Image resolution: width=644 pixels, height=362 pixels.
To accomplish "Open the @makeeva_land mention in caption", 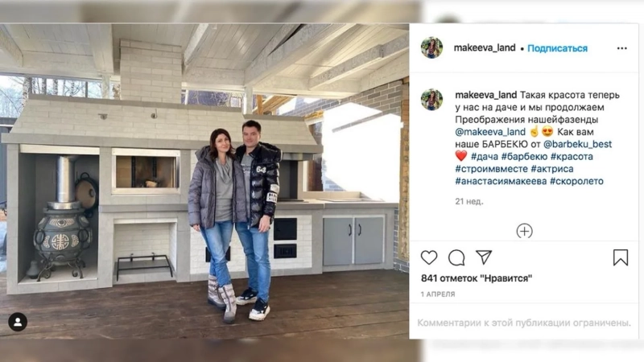I will click(490, 132).
